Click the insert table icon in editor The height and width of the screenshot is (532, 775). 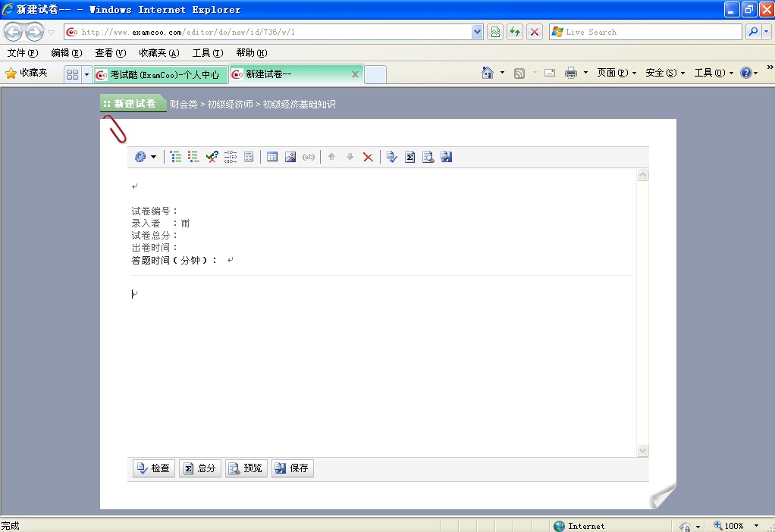click(x=272, y=157)
